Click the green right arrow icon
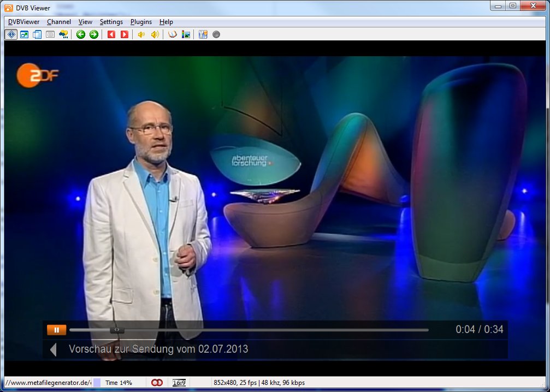Image resolution: width=550 pixels, height=392 pixels. pyautogui.click(x=94, y=34)
